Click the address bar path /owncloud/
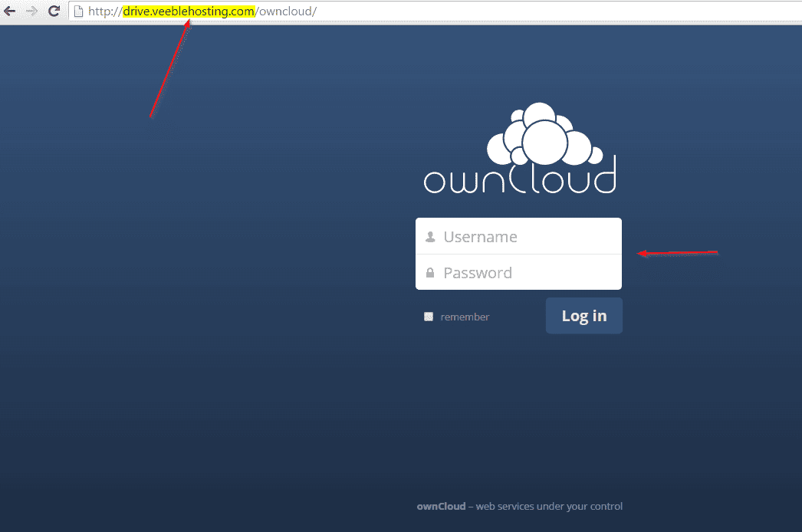802x532 pixels. tap(288, 11)
